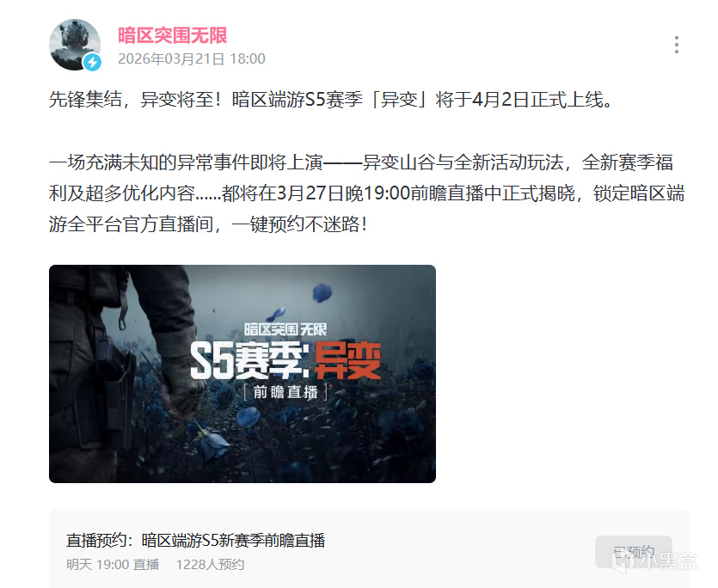Click the blue rose held in hand
Screen dimensions: 718x588
pos(212,443)
